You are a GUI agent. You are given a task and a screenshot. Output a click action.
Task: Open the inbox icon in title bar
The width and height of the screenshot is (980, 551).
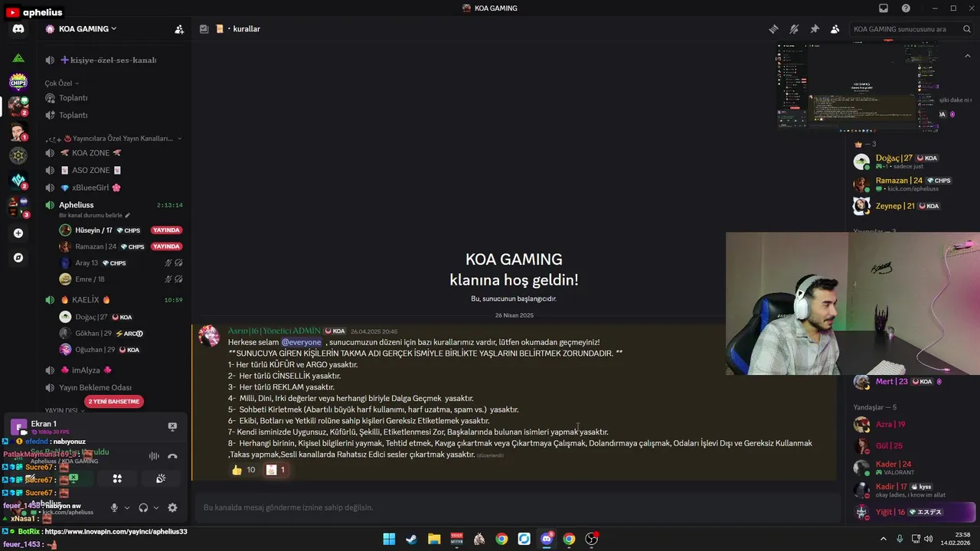click(x=884, y=8)
